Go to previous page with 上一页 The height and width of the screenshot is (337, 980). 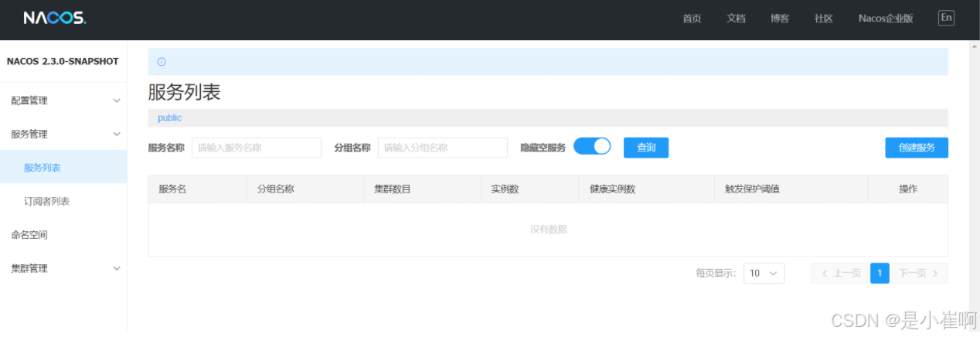tap(839, 273)
